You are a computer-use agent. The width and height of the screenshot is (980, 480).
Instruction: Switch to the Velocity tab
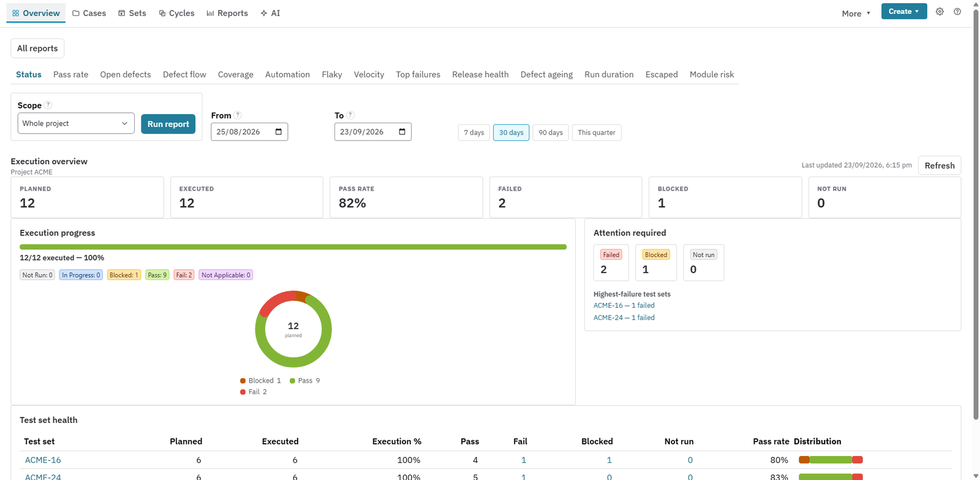[x=369, y=74]
